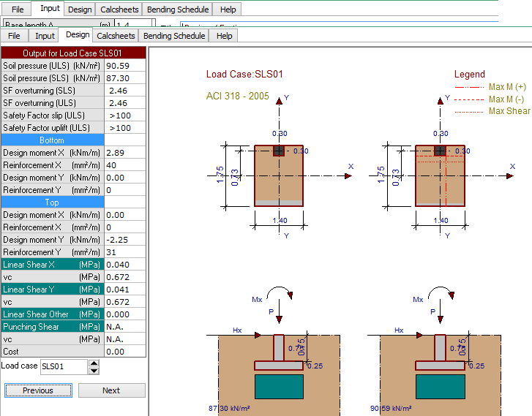Viewport: 532px width, 416px height.
Task: Click the Previous button
Action: click(38, 390)
